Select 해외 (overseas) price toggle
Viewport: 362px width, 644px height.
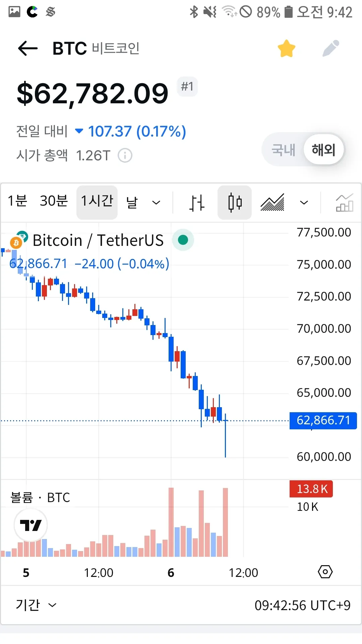[323, 150]
